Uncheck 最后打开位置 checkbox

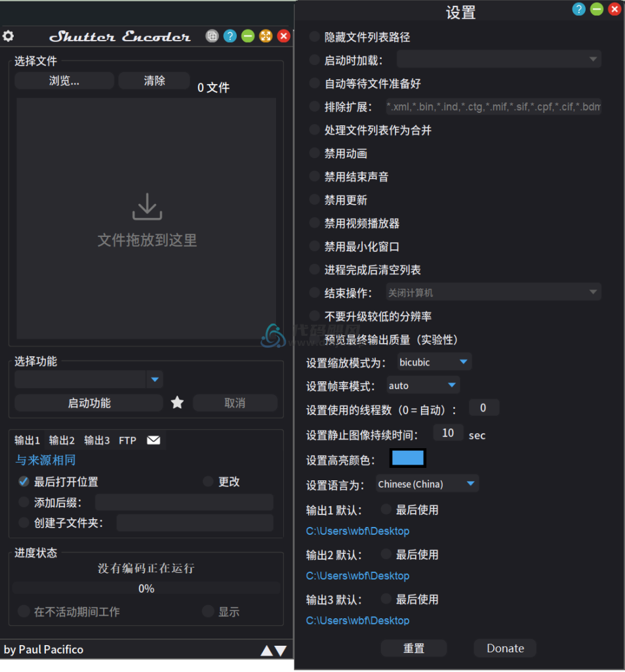(24, 482)
